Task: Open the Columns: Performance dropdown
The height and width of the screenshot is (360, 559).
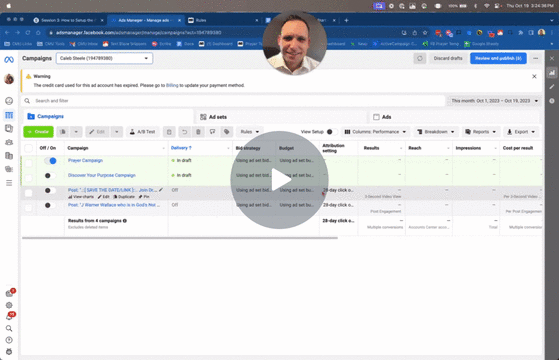Action: click(375, 132)
